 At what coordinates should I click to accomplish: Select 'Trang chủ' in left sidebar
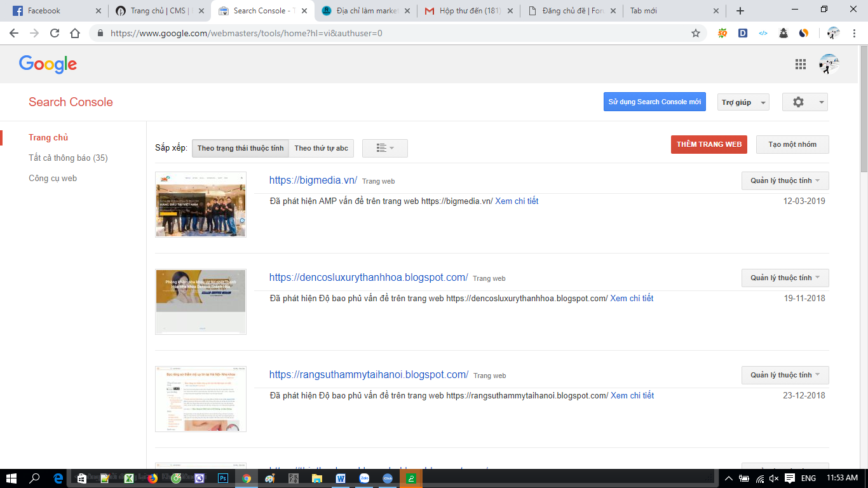pos(48,138)
